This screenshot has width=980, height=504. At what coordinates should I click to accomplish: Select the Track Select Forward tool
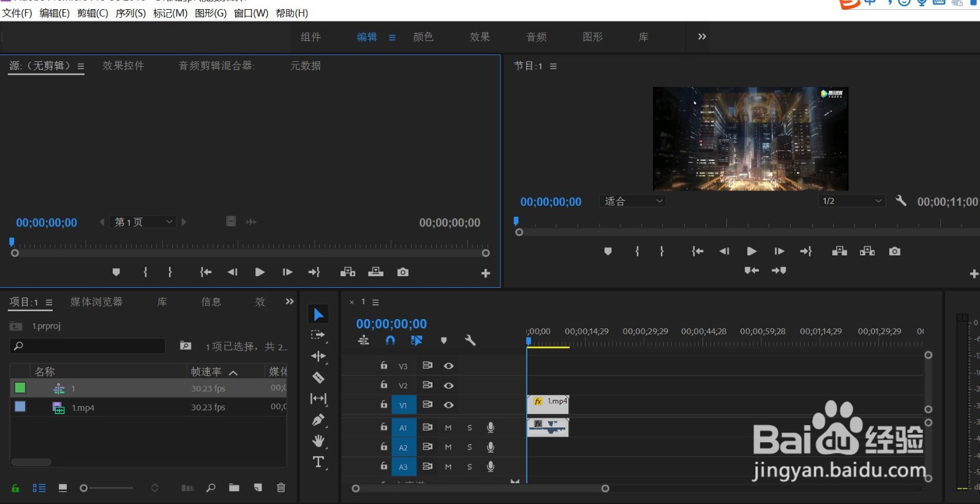coord(318,335)
